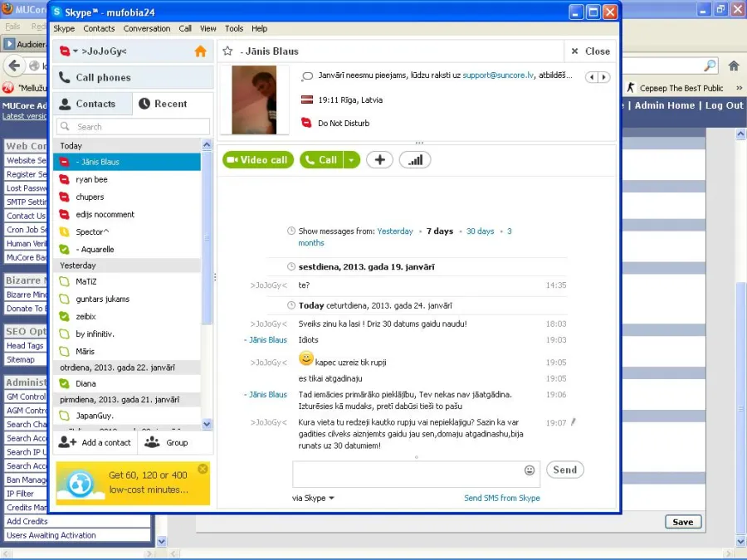Open the Contacts menu
This screenshot has width=747, height=560.
click(99, 28)
